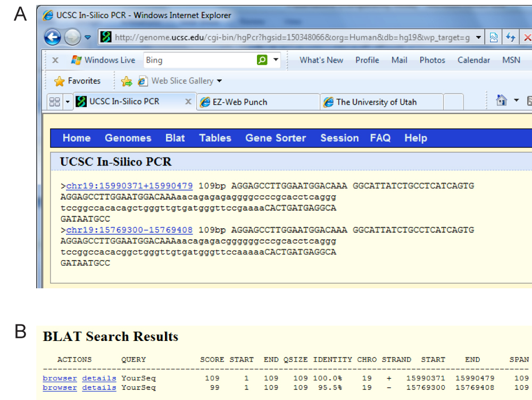The image size is (532, 400).
Task: Click the Stop loading red X icon
Action: [528, 37]
